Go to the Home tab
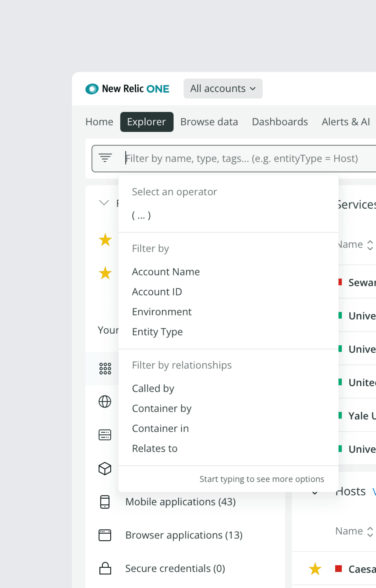376x588 pixels. click(x=99, y=122)
